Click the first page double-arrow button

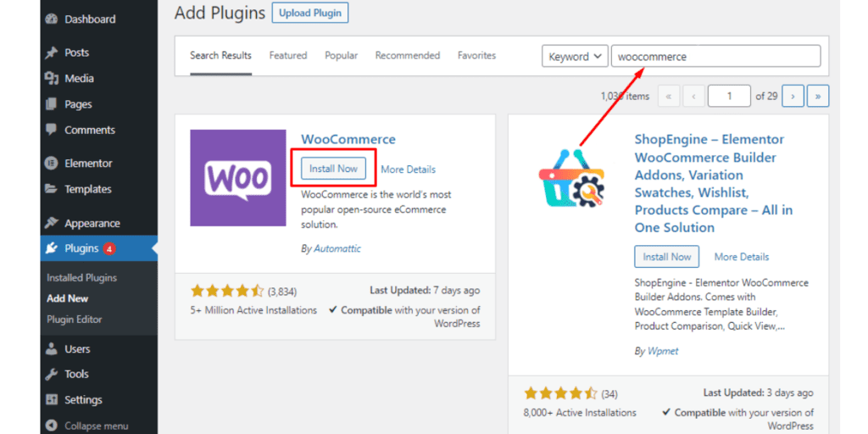click(669, 97)
